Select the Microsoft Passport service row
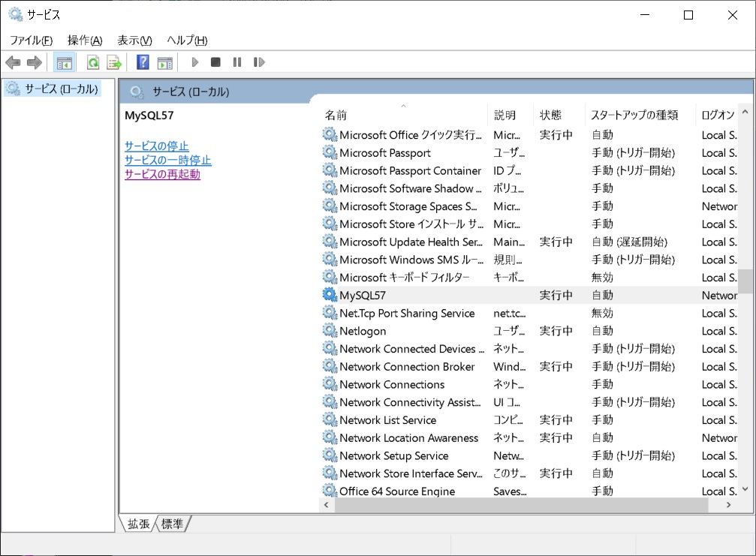This screenshot has width=756, height=556. pyautogui.click(x=529, y=153)
